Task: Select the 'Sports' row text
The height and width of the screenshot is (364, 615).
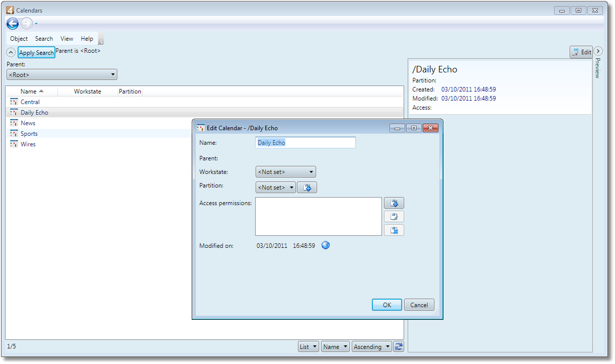Action: click(x=29, y=134)
